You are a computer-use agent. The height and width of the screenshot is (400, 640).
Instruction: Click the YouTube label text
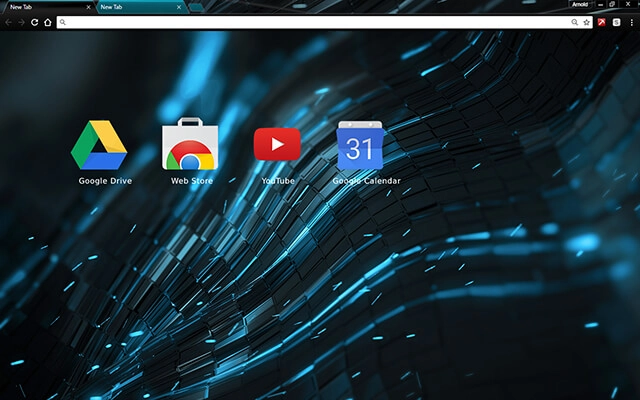coord(278,181)
